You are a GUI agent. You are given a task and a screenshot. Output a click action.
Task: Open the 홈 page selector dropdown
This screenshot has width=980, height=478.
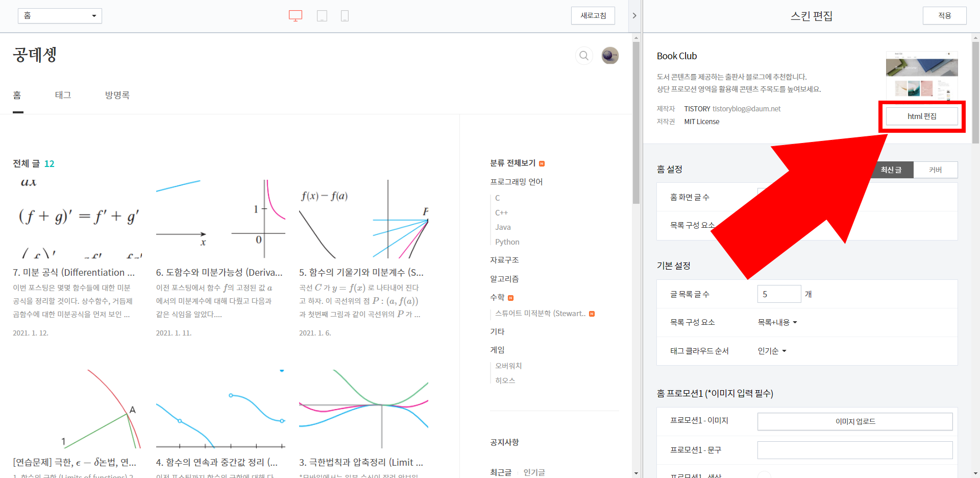click(x=60, y=16)
